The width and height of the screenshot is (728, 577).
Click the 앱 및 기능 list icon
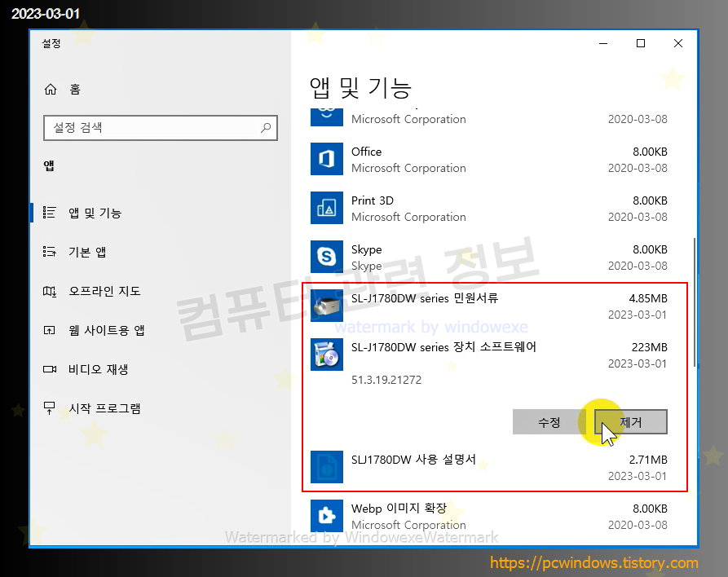click(x=49, y=213)
